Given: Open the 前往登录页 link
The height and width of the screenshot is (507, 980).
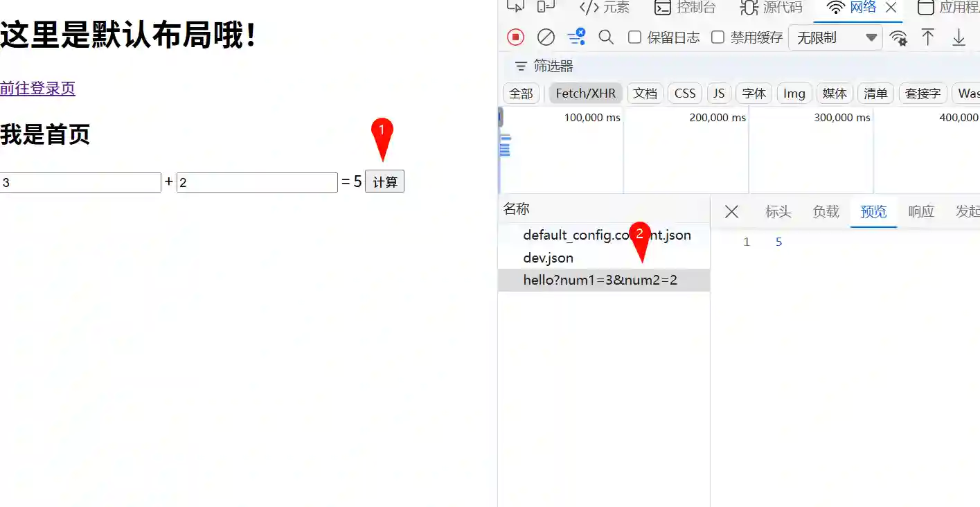Looking at the screenshot, I should 37,89.
